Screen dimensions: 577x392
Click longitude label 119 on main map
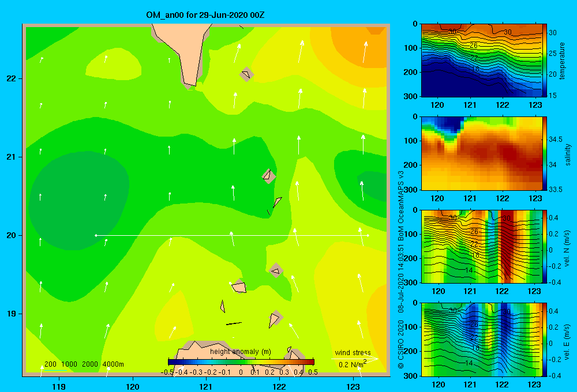[x=59, y=386]
